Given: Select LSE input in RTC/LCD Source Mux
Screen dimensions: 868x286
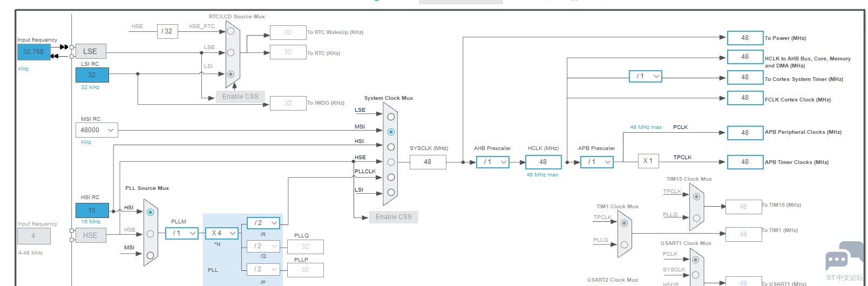Looking at the screenshot, I should pyautogui.click(x=230, y=52).
